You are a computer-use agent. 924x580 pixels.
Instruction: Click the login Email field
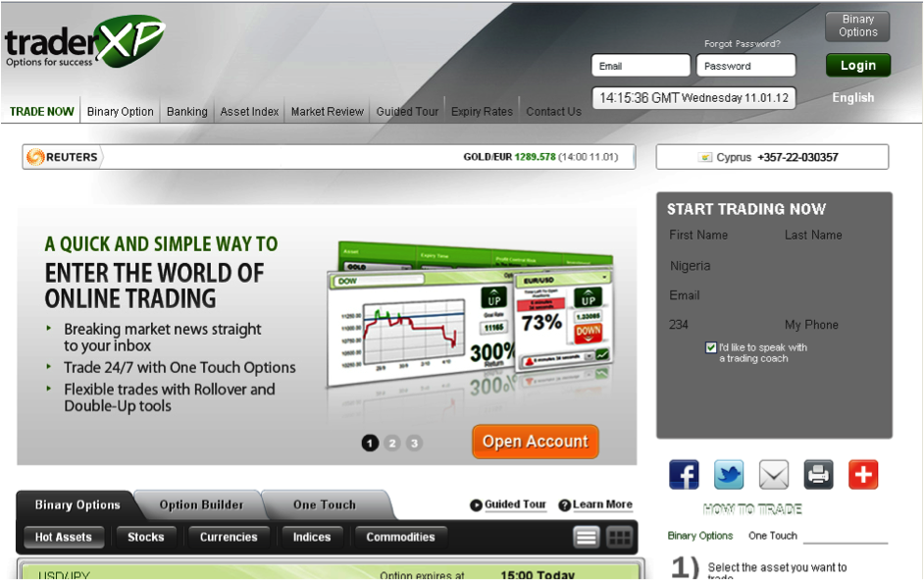(x=641, y=66)
